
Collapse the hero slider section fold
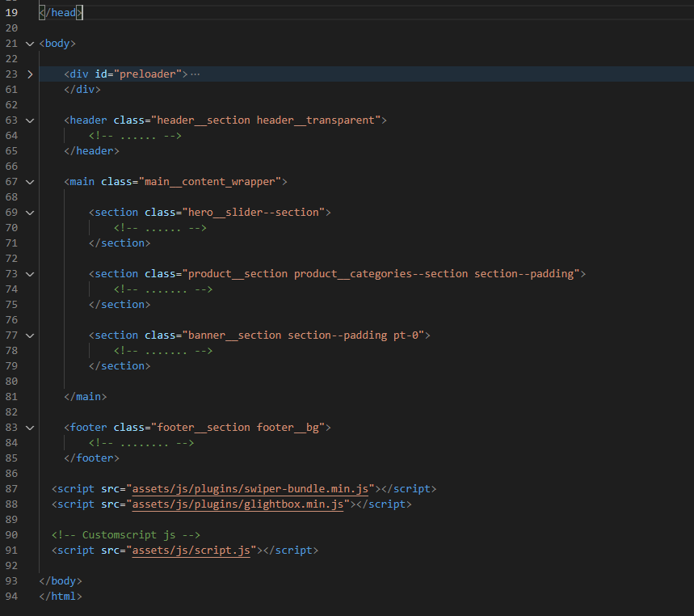click(30, 213)
